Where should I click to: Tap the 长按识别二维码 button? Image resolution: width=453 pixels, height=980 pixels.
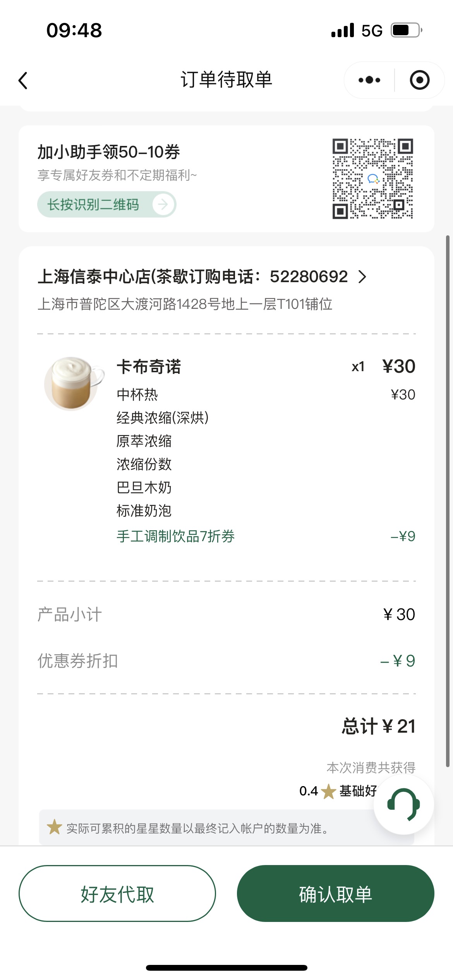click(x=106, y=204)
